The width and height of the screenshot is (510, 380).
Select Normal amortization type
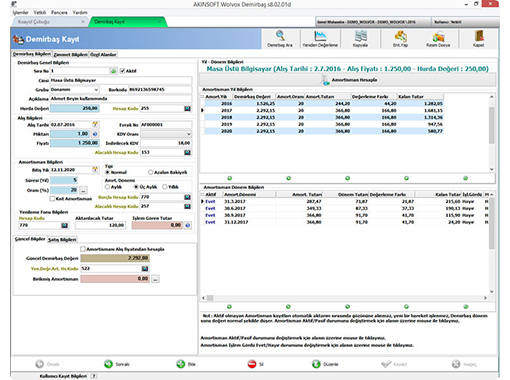click(107, 172)
